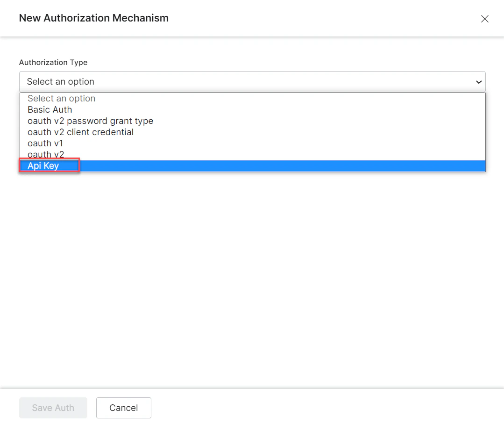Select oauth v2 password grant type option
The image size is (504, 424).
click(90, 121)
